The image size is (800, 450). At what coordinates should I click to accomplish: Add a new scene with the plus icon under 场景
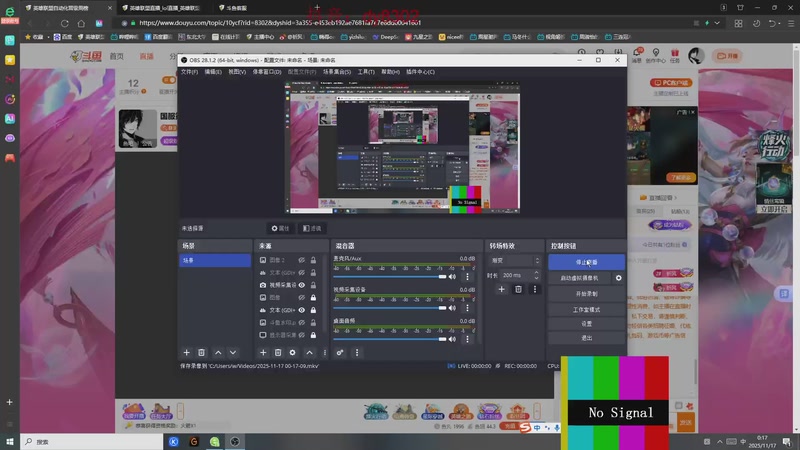pos(186,353)
